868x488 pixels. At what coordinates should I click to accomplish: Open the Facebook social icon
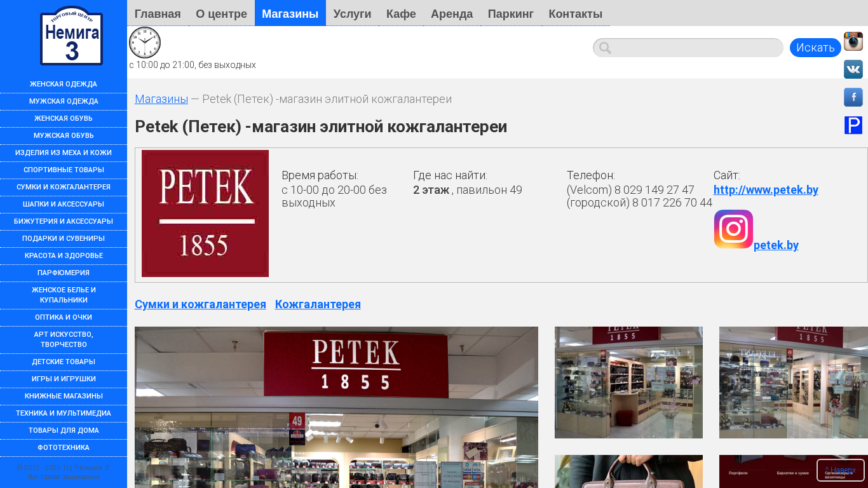click(x=853, y=97)
